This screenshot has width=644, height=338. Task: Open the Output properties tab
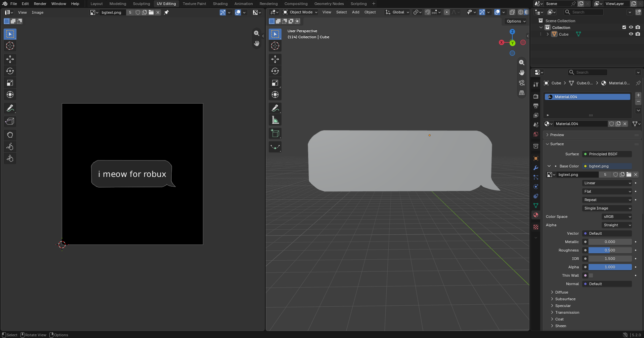point(536,106)
